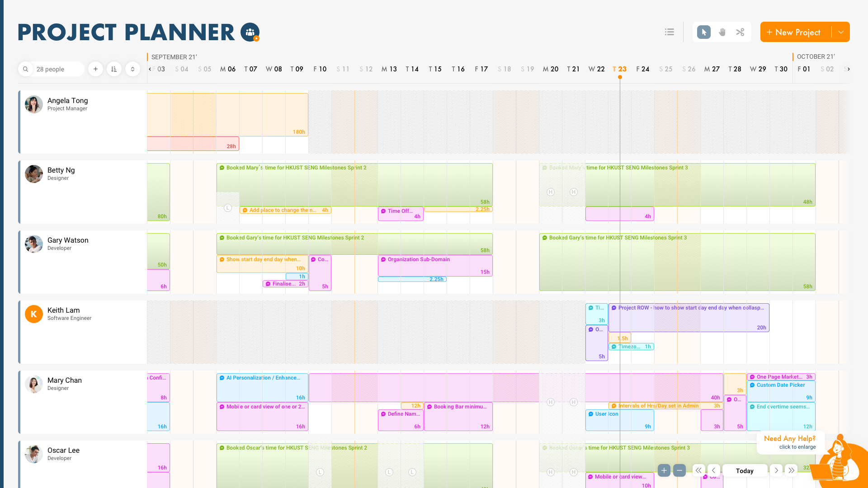Click the ascending/descending order icon
The height and width of the screenshot is (488, 868).
pos(114,69)
